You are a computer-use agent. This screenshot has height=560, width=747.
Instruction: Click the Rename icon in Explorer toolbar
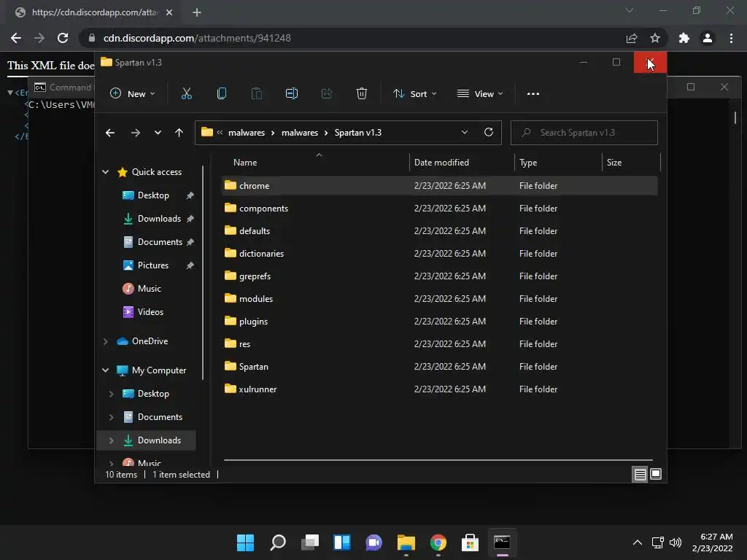(292, 94)
